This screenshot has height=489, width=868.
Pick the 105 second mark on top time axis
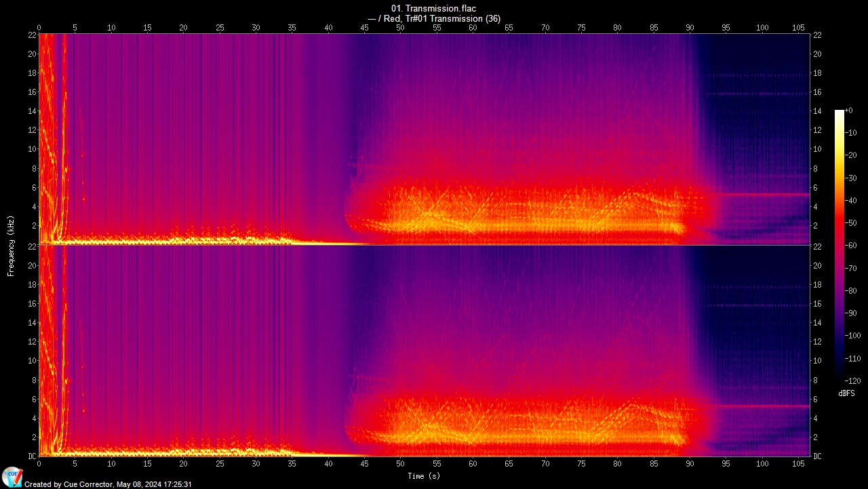tap(798, 28)
